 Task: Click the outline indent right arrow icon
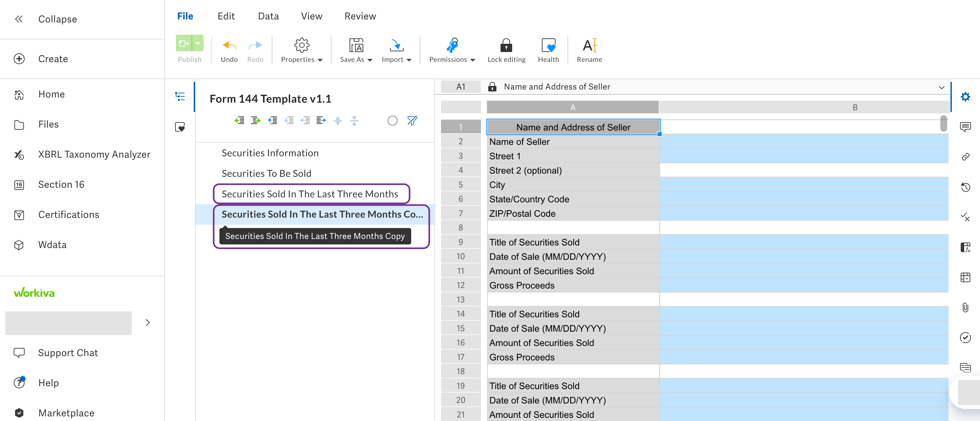[321, 121]
